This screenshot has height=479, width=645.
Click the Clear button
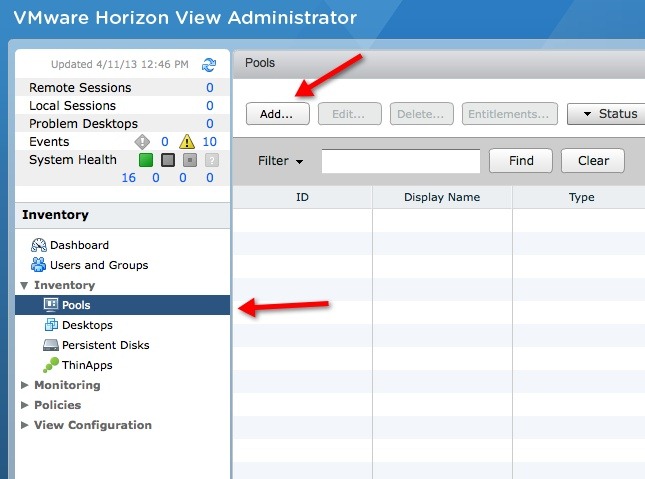coord(593,161)
